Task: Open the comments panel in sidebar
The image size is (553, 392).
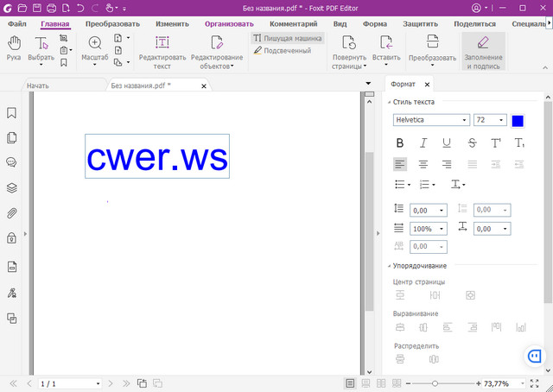Action: pyautogui.click(x=12, y=162)
